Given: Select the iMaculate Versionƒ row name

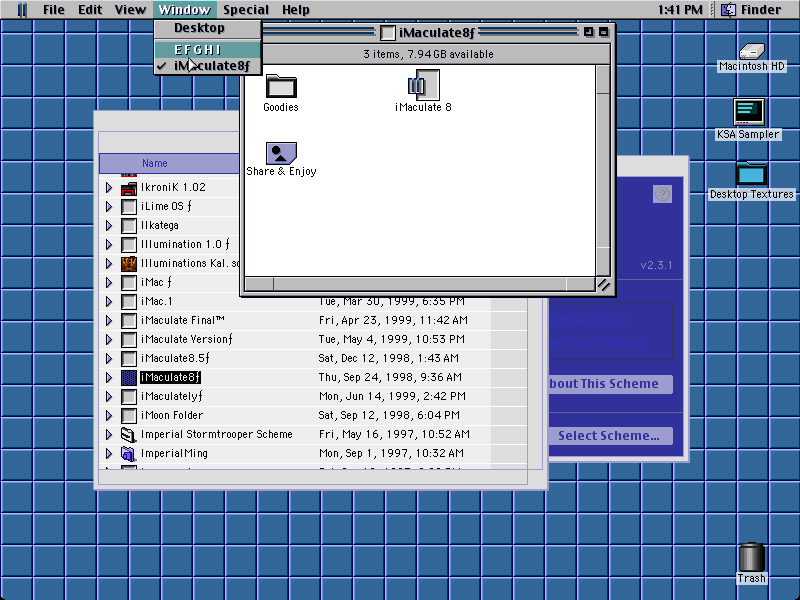Looking at the screenshot, I should (187, 339).
